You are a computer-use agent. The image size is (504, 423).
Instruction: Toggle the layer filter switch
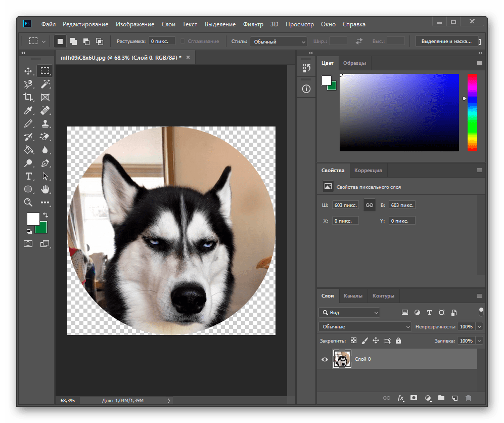coord(481,311)
